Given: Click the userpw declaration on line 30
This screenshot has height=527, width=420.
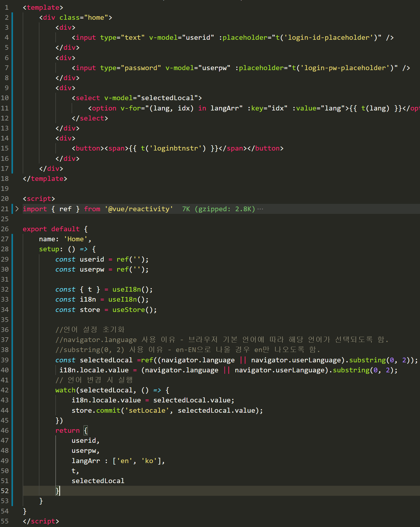Looking at the screenshot, I should click(x=92, y=269).
